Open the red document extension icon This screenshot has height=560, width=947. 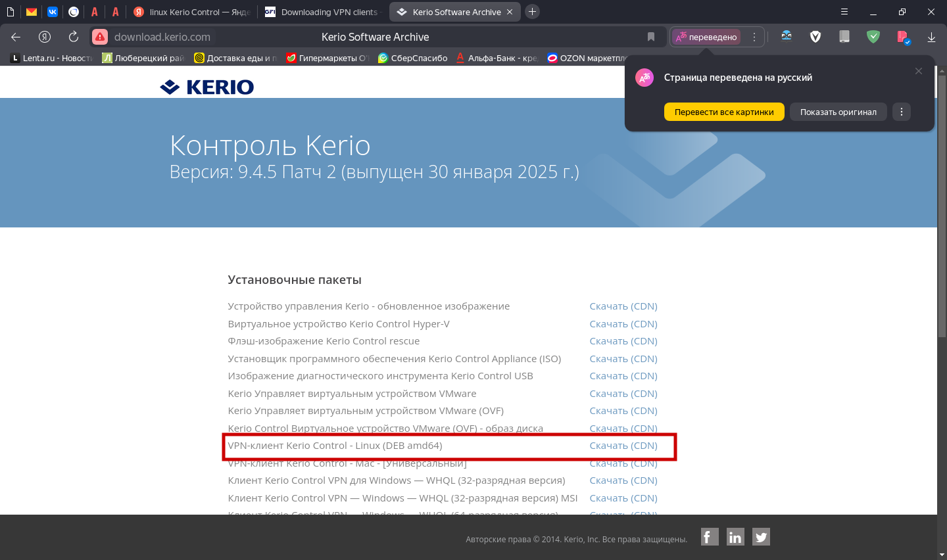(x=902, y=37)
